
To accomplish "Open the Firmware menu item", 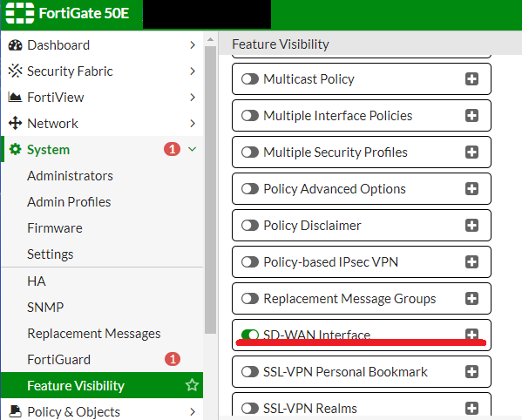I will [55, 228].
